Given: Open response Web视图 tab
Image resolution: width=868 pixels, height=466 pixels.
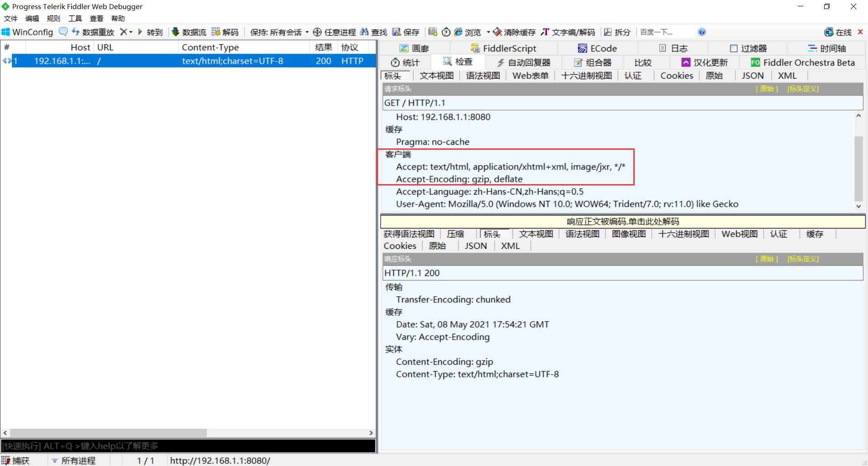Looking at the screenshot, I should point(740,234).
